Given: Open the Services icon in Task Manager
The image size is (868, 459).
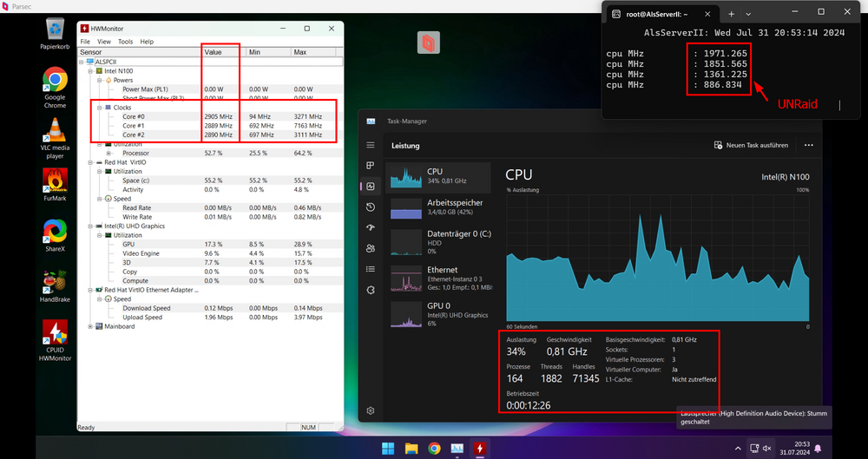Looking at the screenshot, I should [371, 290].
